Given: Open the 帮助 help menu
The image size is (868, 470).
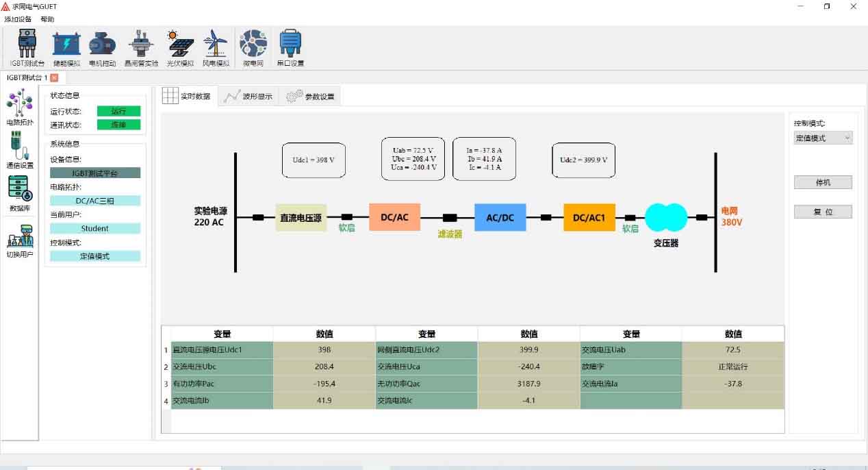Looking at the screenshot, I should (x=47, y=19).
